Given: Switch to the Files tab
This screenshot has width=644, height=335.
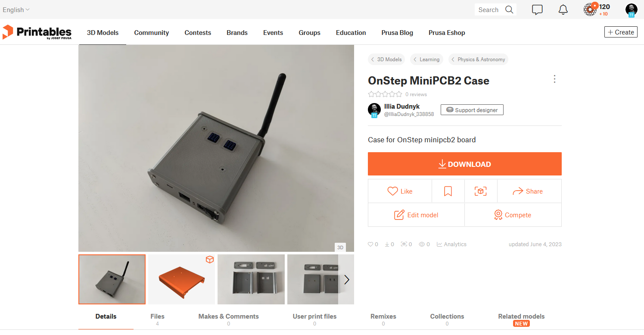Looking at the screenshot, I should click(157, 319).
